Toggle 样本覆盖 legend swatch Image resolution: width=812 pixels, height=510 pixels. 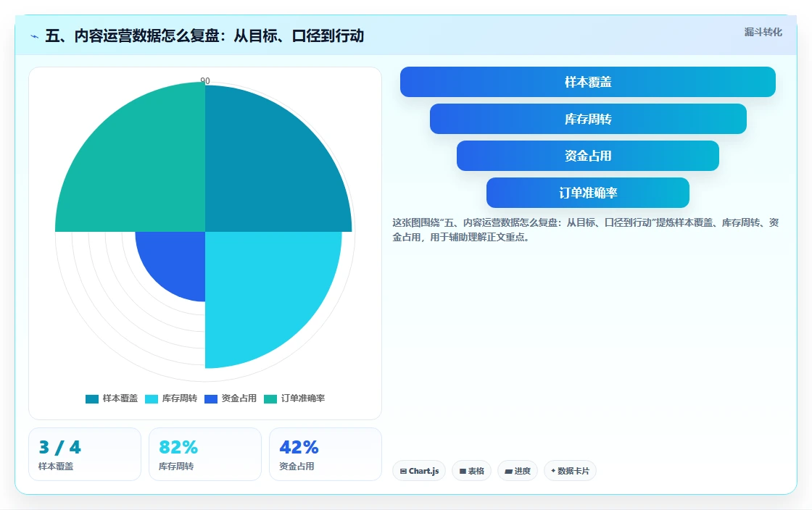click(92, 398)
